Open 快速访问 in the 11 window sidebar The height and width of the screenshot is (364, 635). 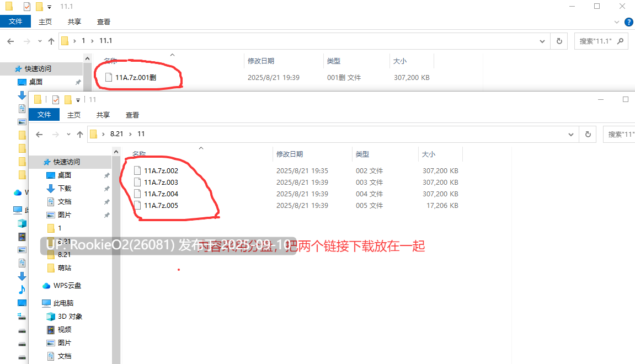[67, 162]
